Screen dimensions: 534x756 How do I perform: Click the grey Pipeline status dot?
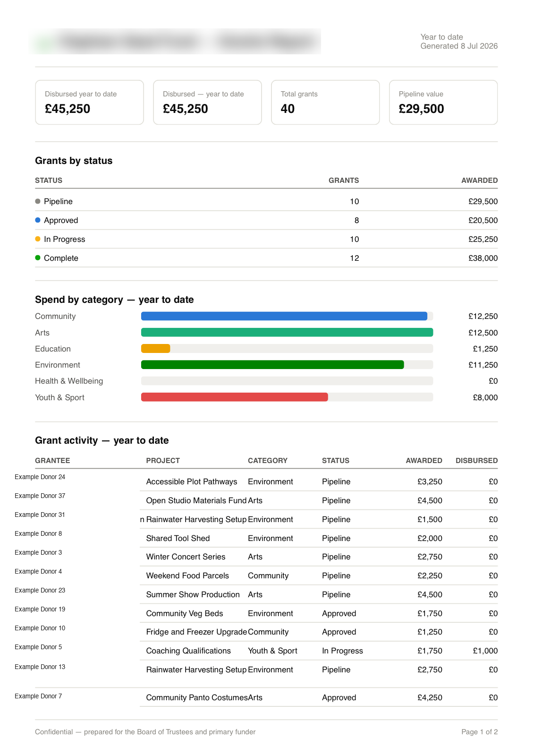38,201
